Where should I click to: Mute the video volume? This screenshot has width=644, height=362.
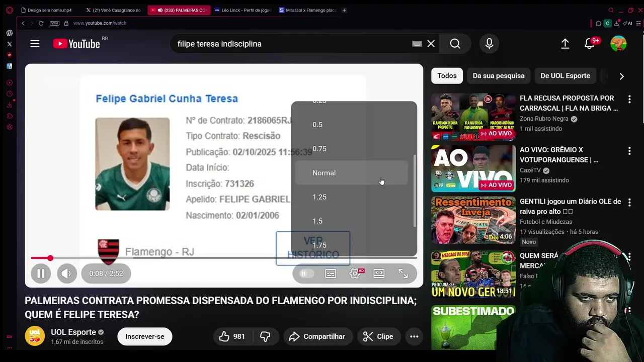pyautogui.click(x=66, y=274)
